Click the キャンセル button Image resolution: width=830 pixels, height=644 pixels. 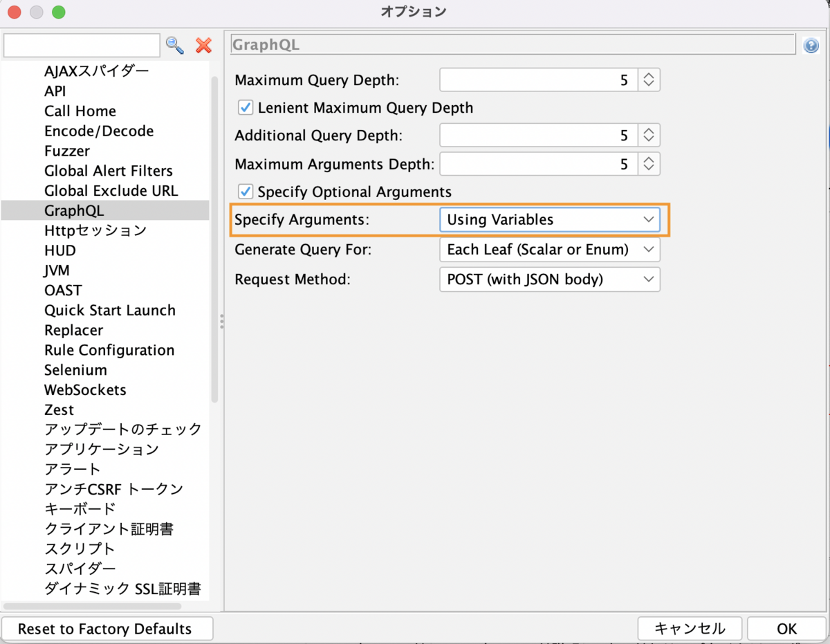(690, 629)
